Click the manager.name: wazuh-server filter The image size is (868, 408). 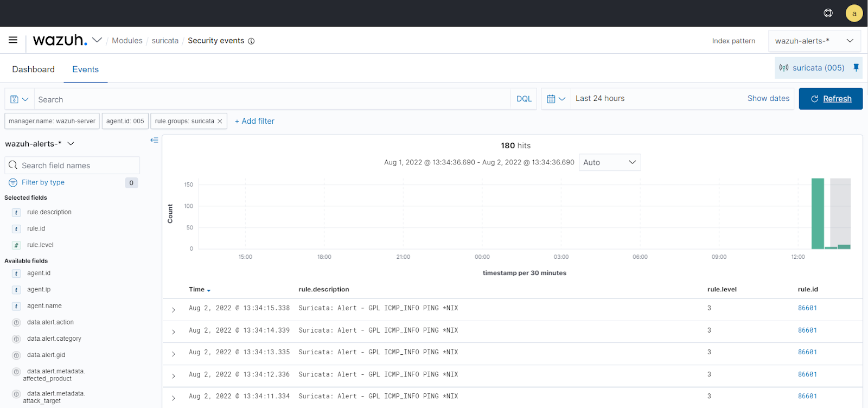click(52, 121)
